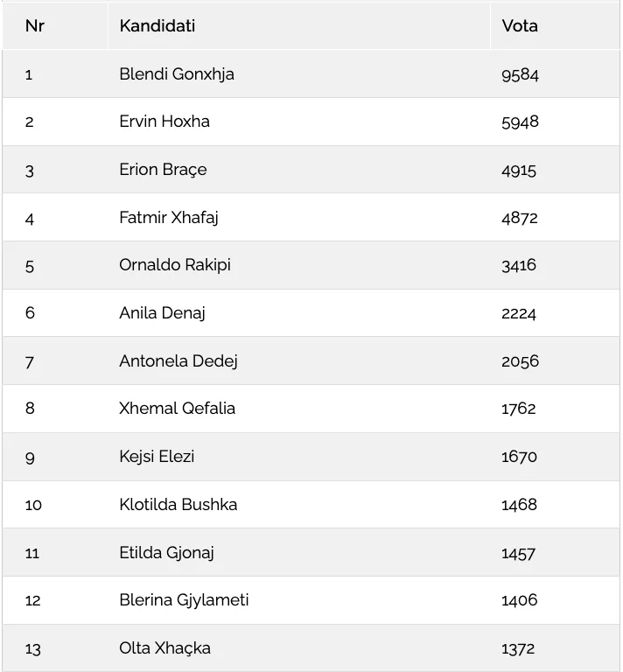This screenshot has width=623, height=672.
Task: Click the Nr column header
Action: pos(35,25)
